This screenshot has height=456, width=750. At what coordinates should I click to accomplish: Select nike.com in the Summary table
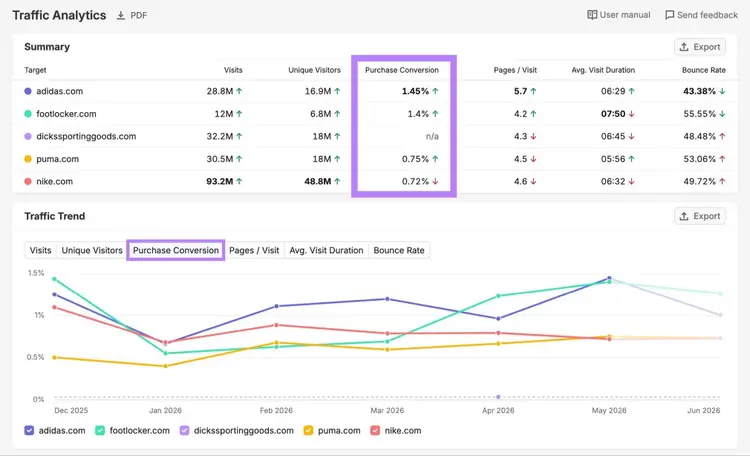point(55,181)
